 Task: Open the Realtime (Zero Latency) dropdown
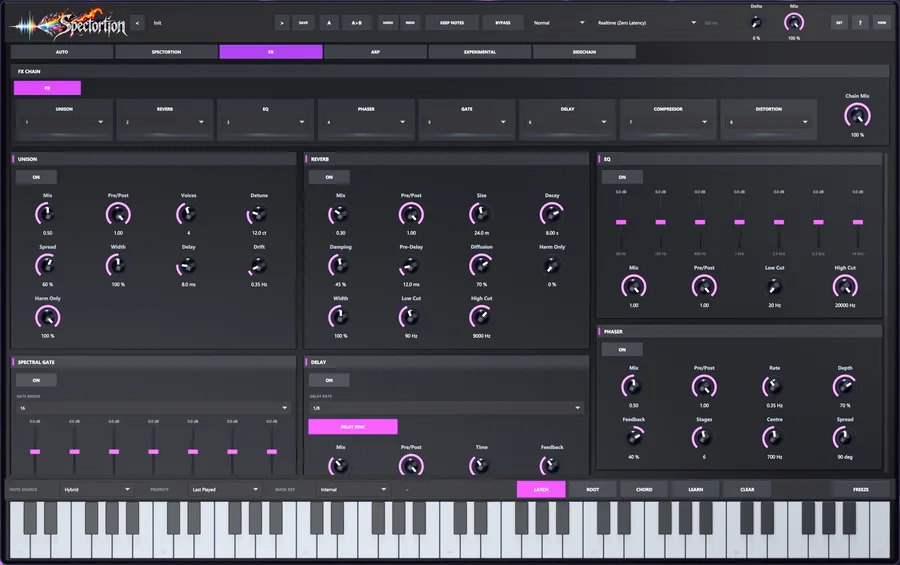point(646,23)
